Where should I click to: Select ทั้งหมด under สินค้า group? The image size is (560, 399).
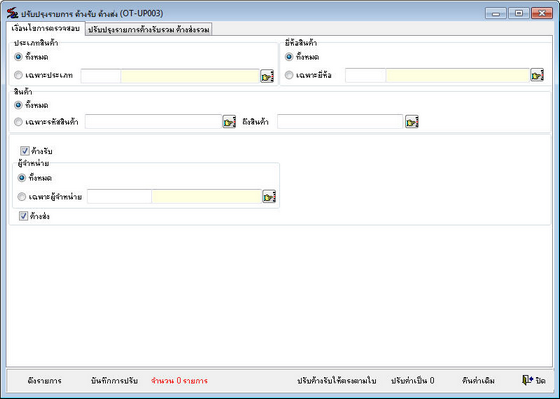point(18,105)
